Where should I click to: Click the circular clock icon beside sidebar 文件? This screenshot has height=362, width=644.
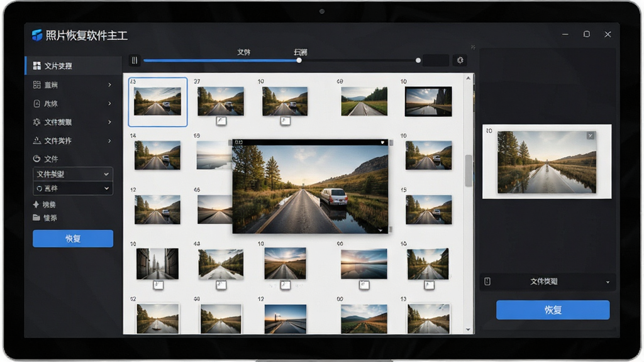(37, 158)
